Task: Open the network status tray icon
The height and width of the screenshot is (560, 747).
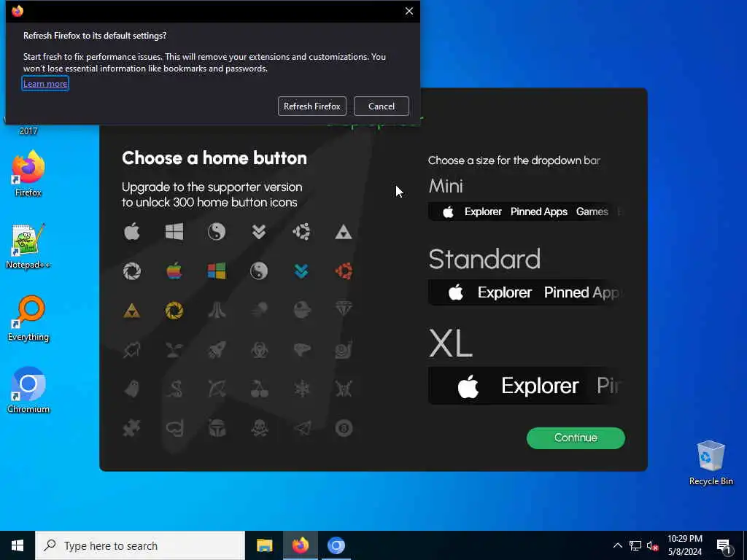Action: click(x=635, y=545)
